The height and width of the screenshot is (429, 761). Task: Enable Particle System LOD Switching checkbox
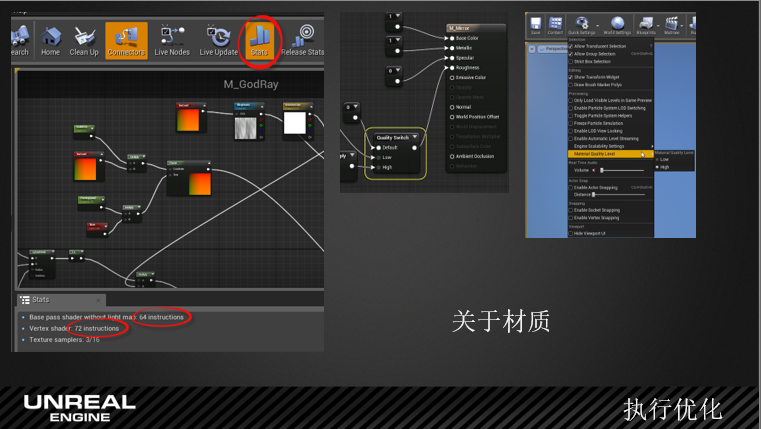[x=571, y=108]
